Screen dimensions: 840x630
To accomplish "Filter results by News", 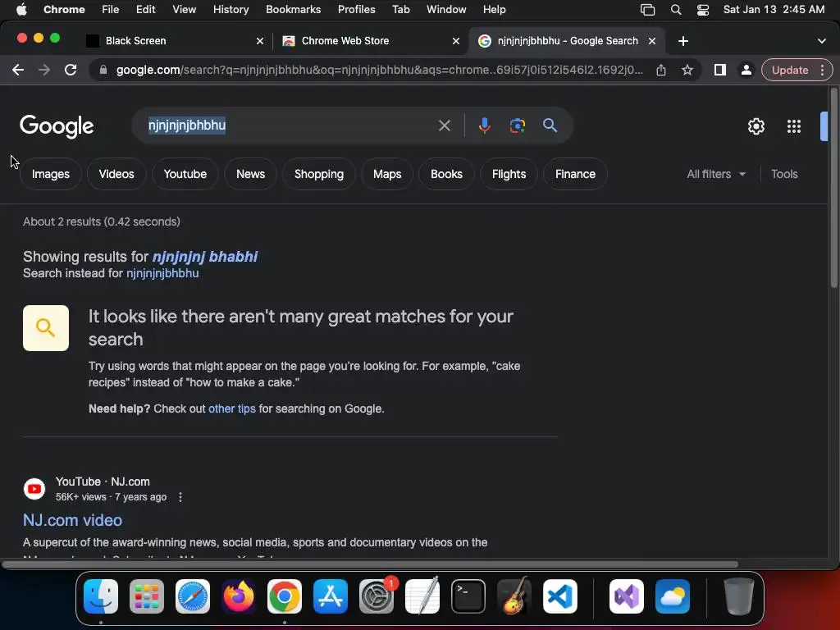I will [250, 174].
